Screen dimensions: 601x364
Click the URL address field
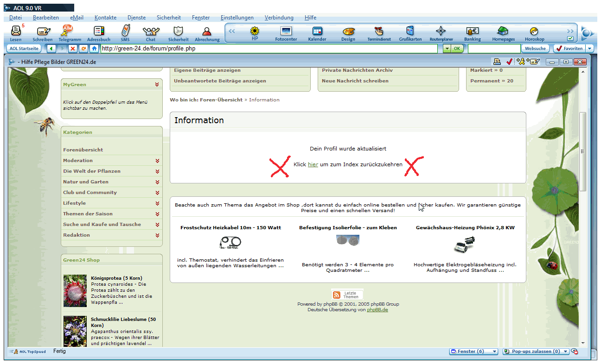pos(269,49)
